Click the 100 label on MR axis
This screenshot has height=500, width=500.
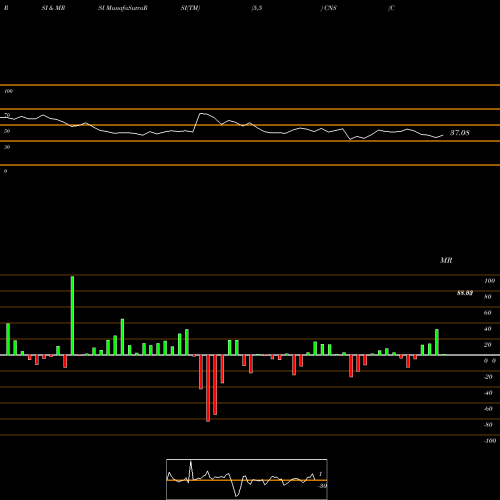click(x=489, y=281)
